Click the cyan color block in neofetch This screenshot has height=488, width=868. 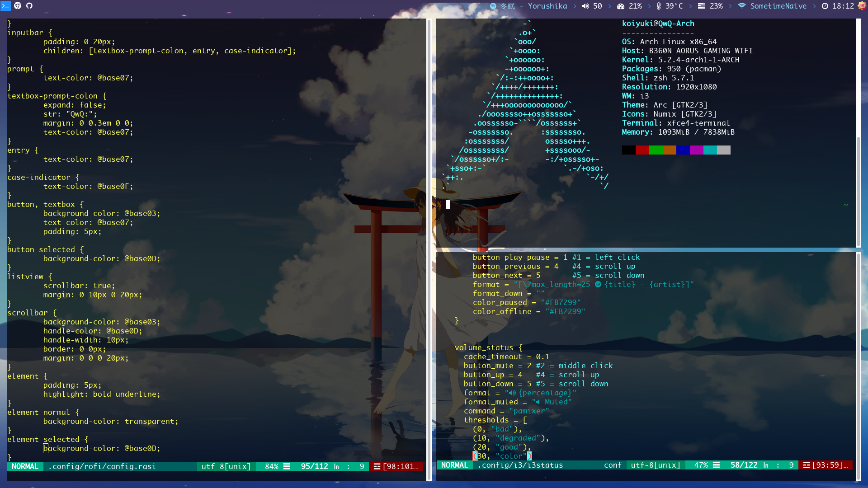coord(710,150)
